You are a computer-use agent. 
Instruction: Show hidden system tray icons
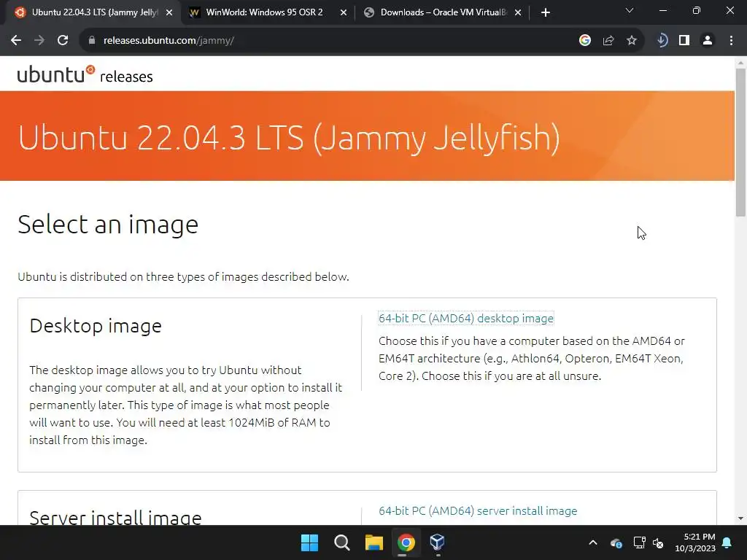click(x=593, y=542)
